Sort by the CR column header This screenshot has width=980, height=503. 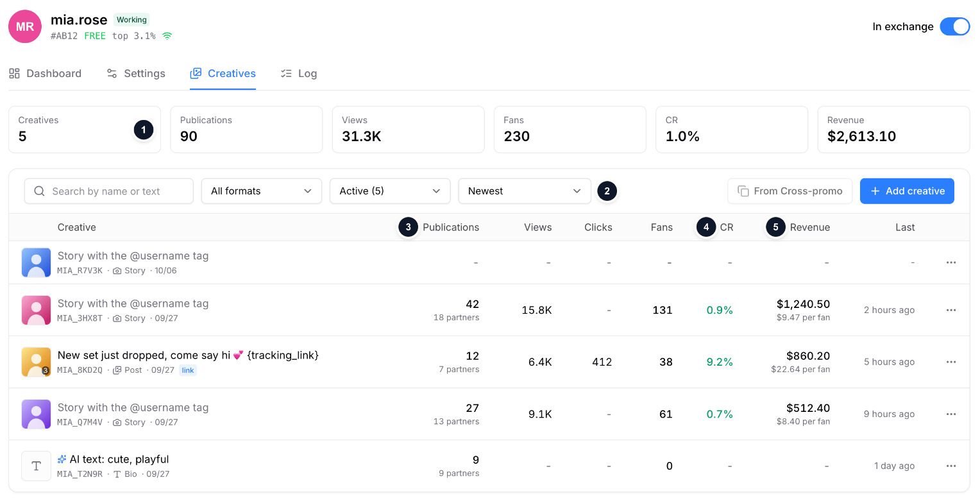[x=727, y=227]
